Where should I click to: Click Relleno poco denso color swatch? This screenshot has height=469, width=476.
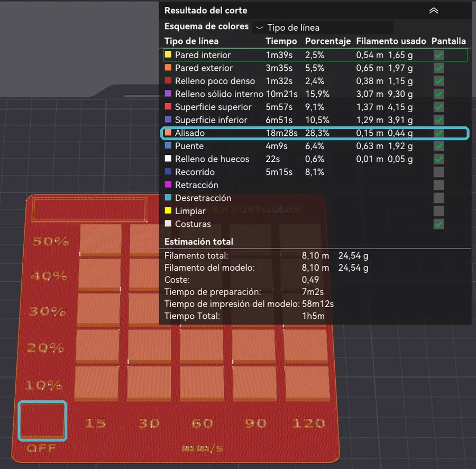click(168, 80)
